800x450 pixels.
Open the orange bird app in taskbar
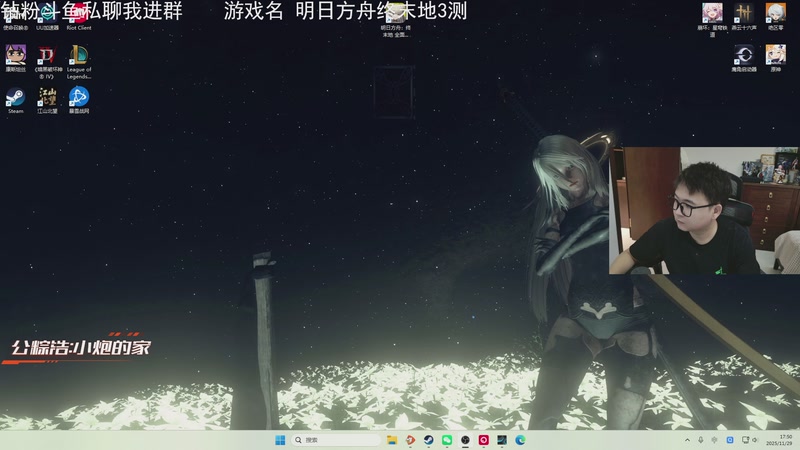[410, 440]
